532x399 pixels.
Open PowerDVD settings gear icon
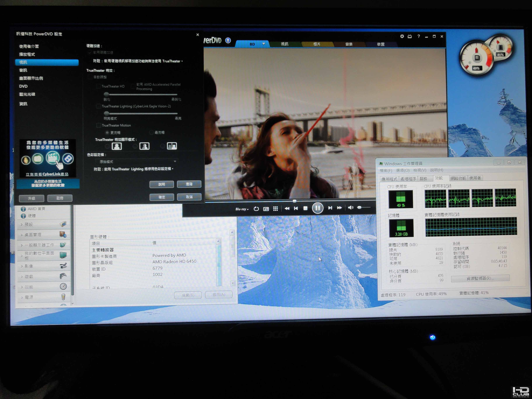402,36
